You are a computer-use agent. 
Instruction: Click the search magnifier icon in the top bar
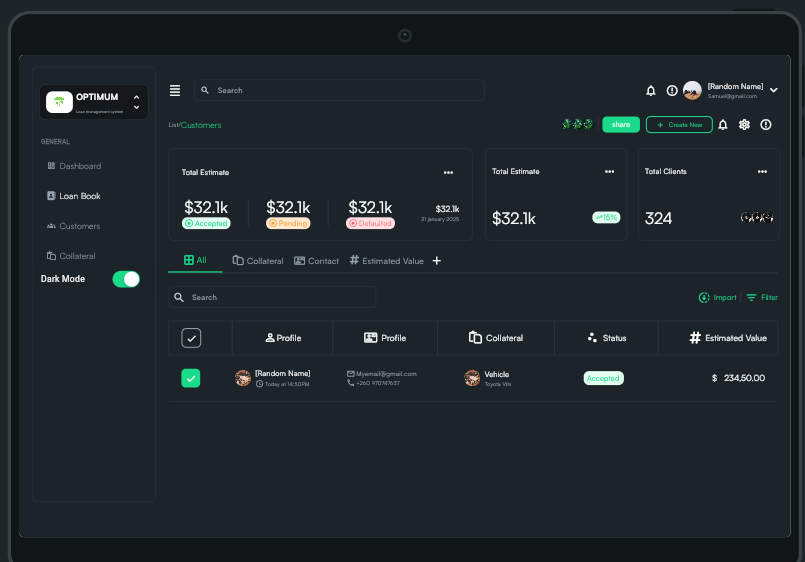tap(205, 90)
